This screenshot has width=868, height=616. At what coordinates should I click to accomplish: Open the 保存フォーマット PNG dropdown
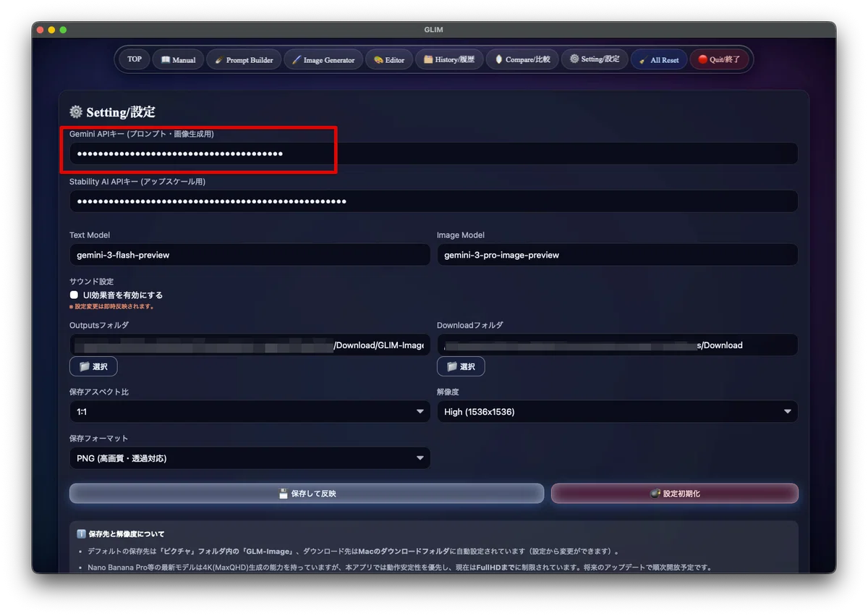[x=250, y=458]
